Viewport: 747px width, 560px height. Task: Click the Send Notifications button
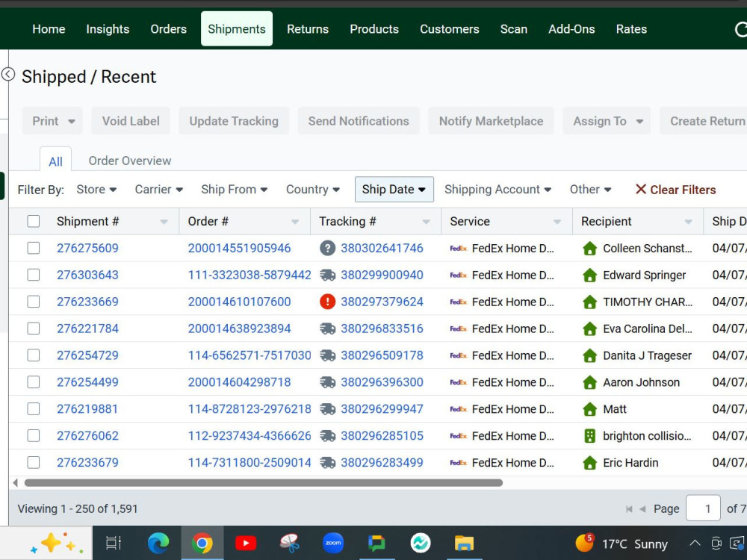[359, 121]
